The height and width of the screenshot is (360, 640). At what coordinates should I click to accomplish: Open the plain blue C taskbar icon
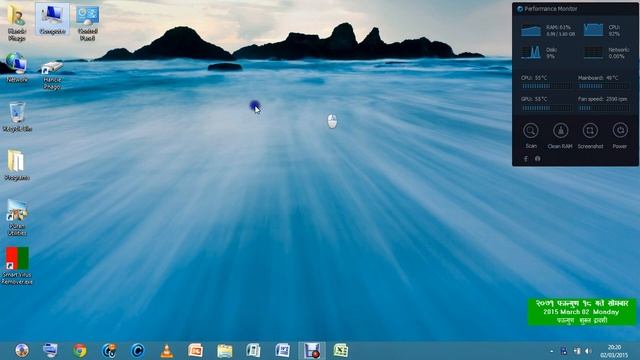coord(138,351)
